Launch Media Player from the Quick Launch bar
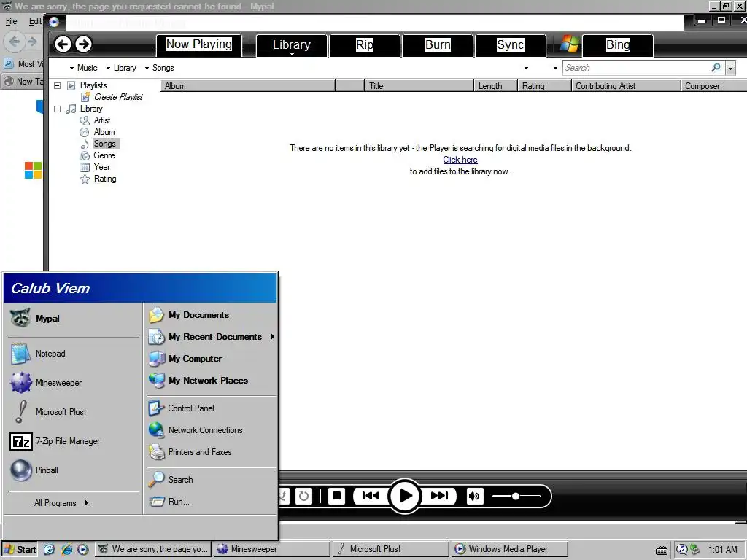Screen dimensions: 747x560 [83, 550]
